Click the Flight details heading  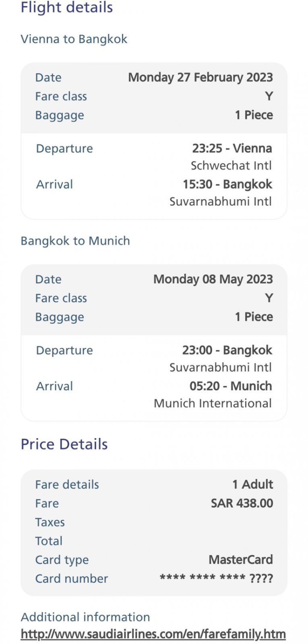click(x=67, y=7)
